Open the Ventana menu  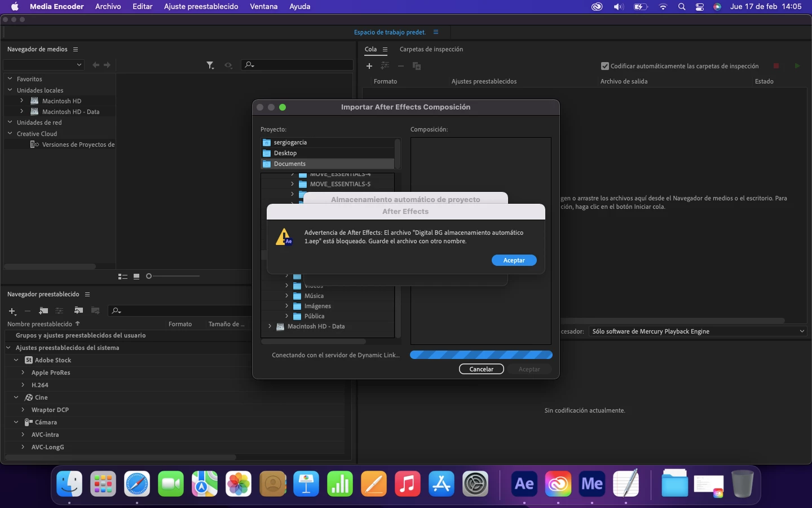click(x=264, y=7)
